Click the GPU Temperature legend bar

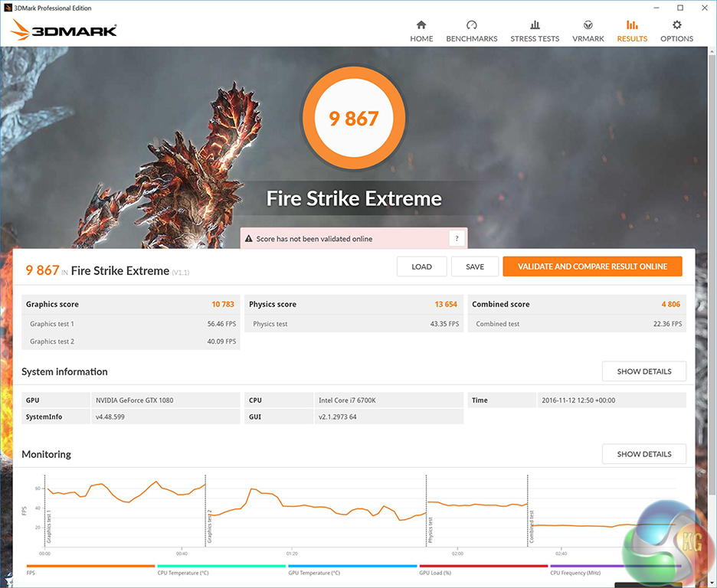pos(352,566)
